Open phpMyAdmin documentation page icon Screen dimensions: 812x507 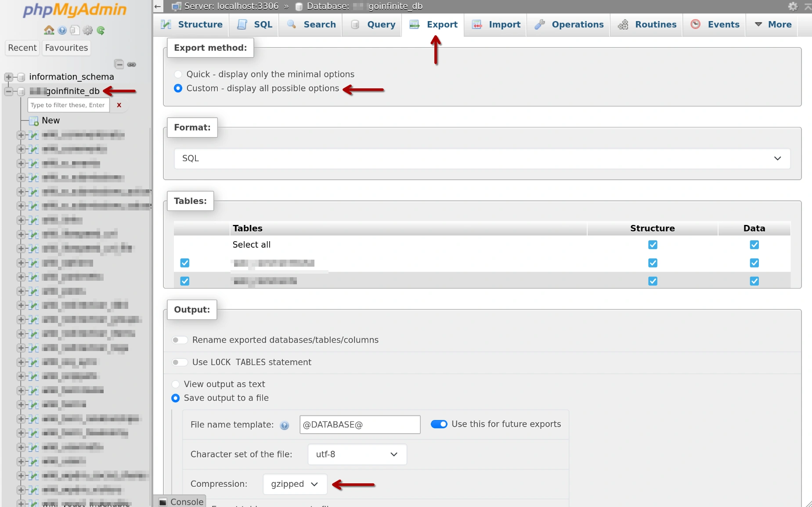pyautogui.click(x=75, y=30)
